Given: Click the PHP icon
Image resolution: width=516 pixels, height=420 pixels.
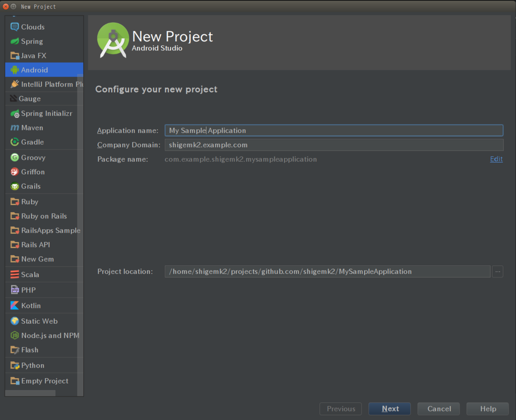Looking at the screenshot, I should (x=15, y=290).
